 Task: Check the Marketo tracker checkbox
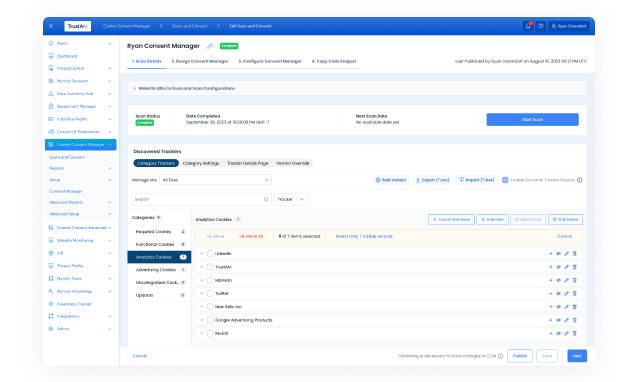click(210, 280)
